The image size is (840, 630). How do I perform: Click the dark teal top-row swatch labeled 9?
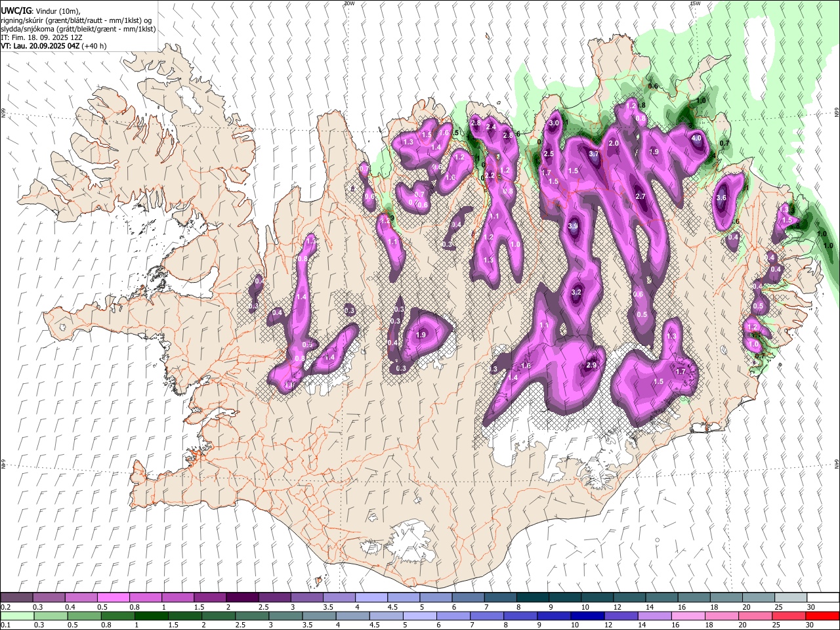pyautogui.click(x=564, y=598)
